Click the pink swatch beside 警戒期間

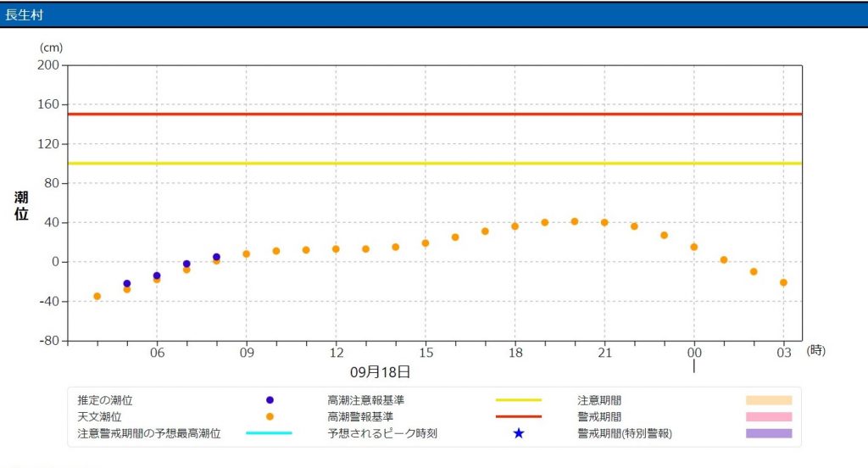[769, 416]
